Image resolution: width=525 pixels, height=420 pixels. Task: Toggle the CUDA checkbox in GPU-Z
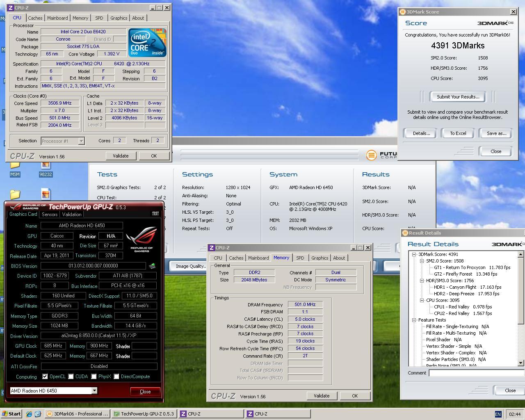click(x=71, y=377)
